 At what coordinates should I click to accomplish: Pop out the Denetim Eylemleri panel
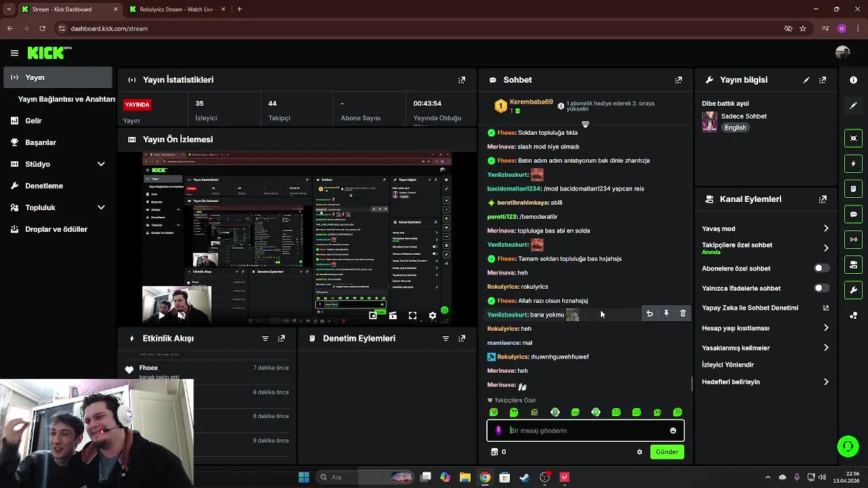[x=462, y=338]
